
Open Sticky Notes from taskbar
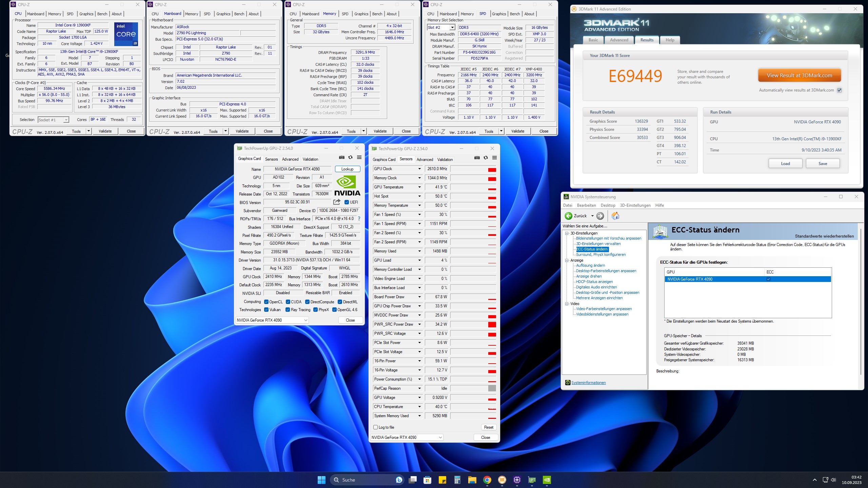(442, 480)
